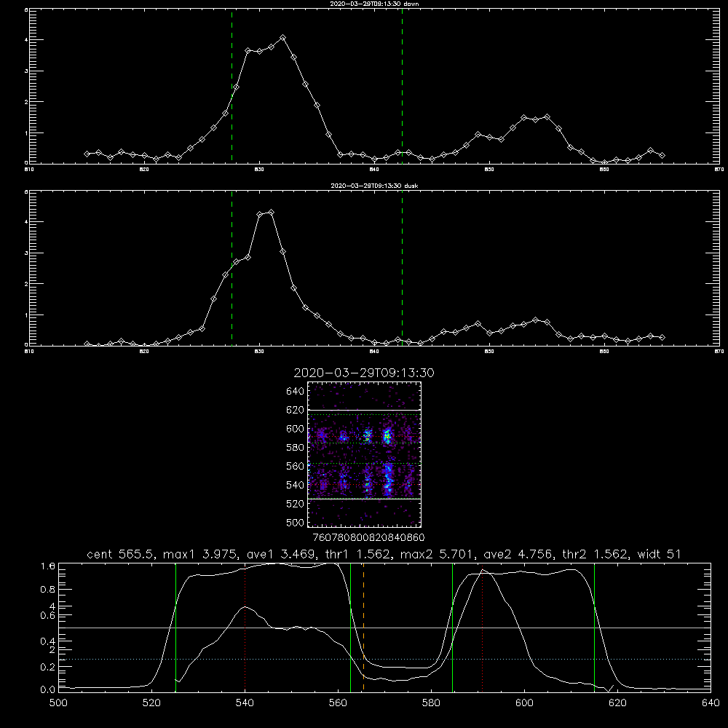Click the peak data point of the dawn curve
The width and height of the screenshot is (728, 728).
click(x=282, y=38)
